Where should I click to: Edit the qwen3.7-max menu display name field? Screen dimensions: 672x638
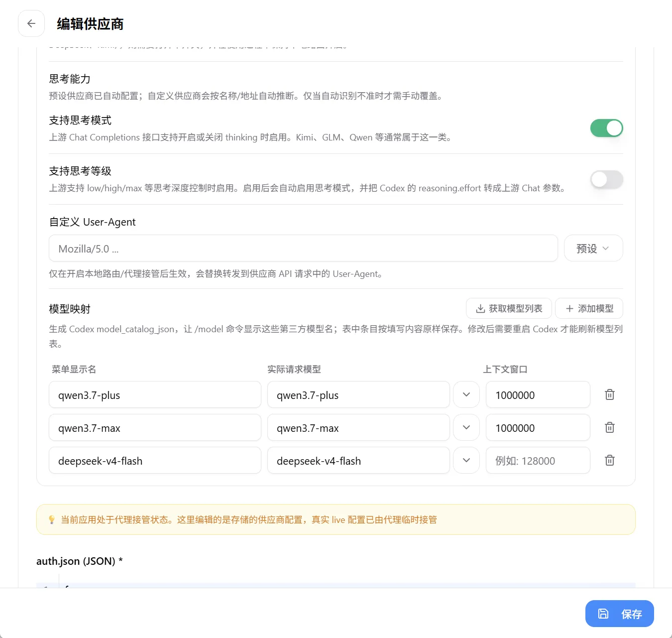(x=155, y=428)
